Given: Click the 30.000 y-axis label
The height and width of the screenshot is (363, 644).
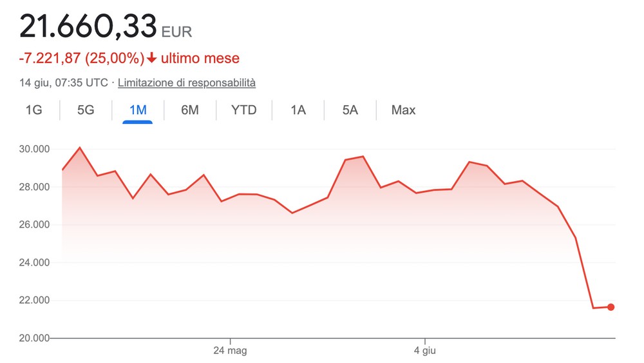Looking at the screenshot, I should point(34,149).
